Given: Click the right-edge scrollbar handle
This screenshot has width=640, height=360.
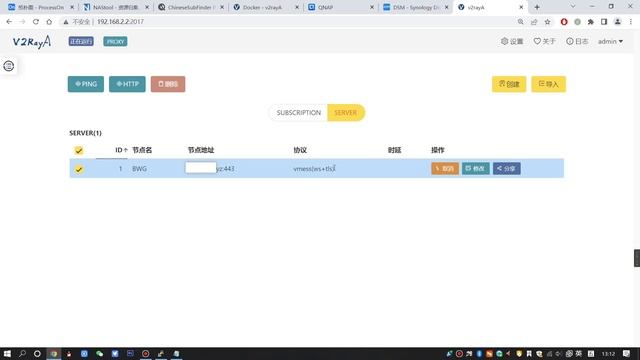Looking at the screenshot, I should (637, 258).
